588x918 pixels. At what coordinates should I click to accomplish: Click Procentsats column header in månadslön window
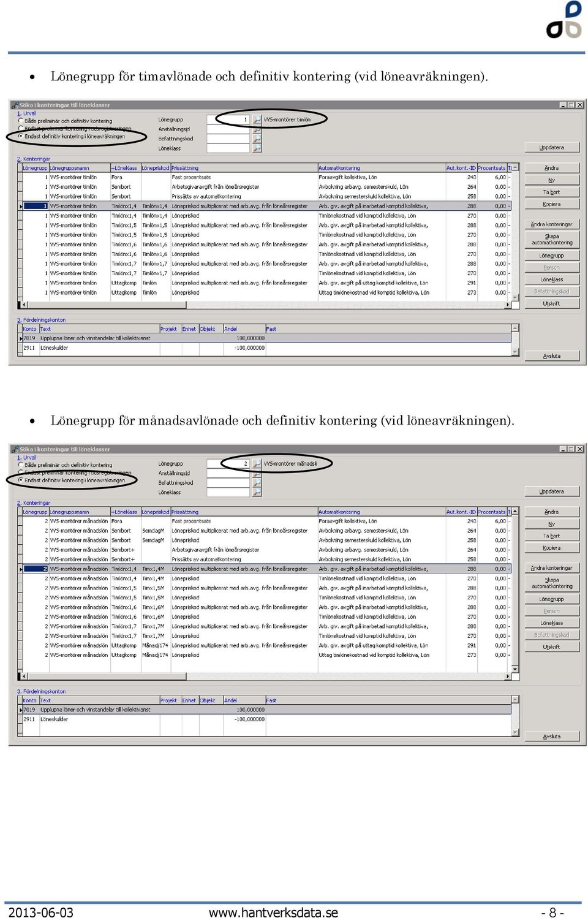tap(492, 512)
